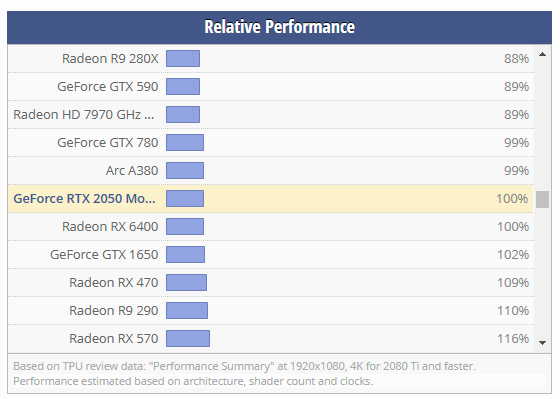Click the 109% value for RX 470
Viewport: 560px width, 399px height.
[x=513, y=283]
